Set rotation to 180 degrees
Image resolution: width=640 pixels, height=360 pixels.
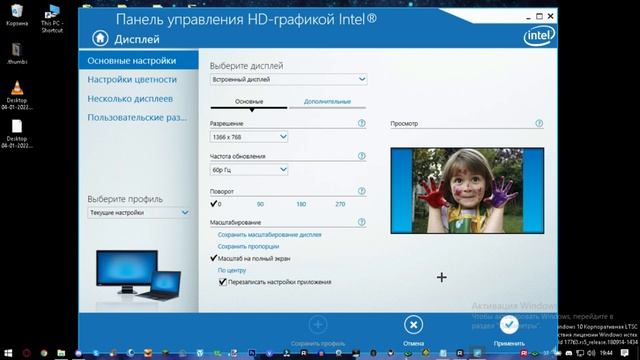pyautogui.click(x=301, y=204)
